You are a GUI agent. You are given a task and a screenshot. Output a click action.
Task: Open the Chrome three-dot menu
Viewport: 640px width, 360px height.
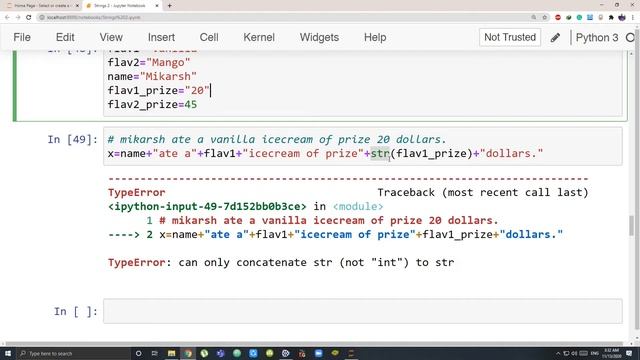633,17
